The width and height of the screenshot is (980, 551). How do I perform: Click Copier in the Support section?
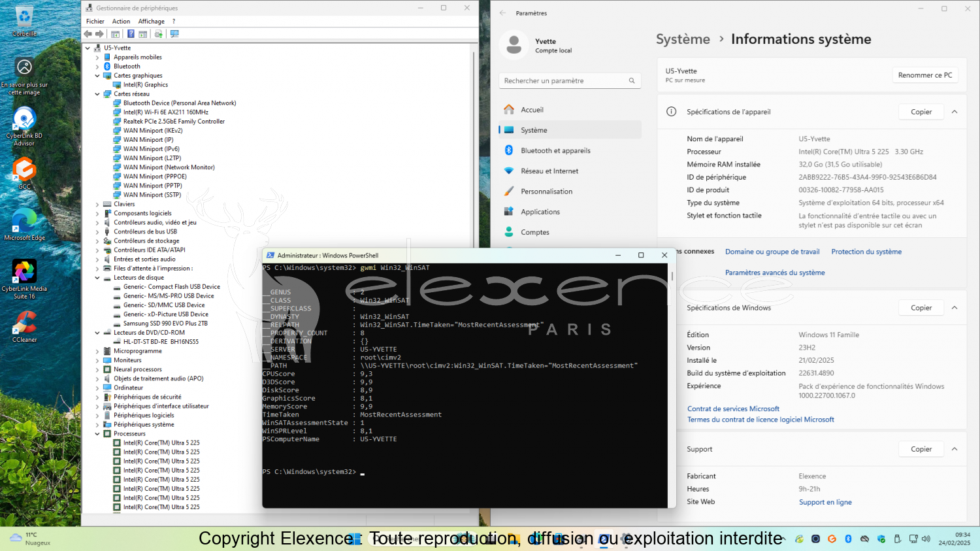pyautogui.click(x=921, y=449)
